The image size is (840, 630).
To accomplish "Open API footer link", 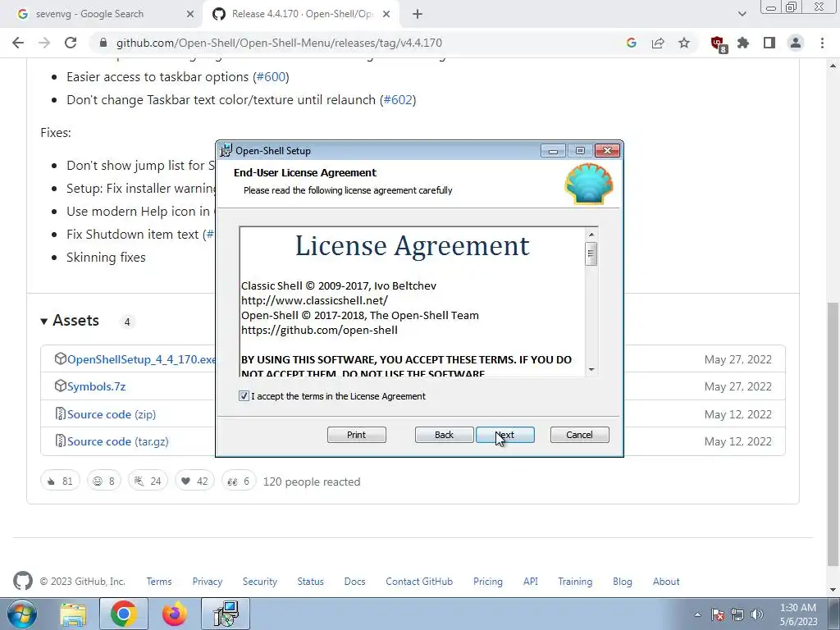I will pos(531,582).
